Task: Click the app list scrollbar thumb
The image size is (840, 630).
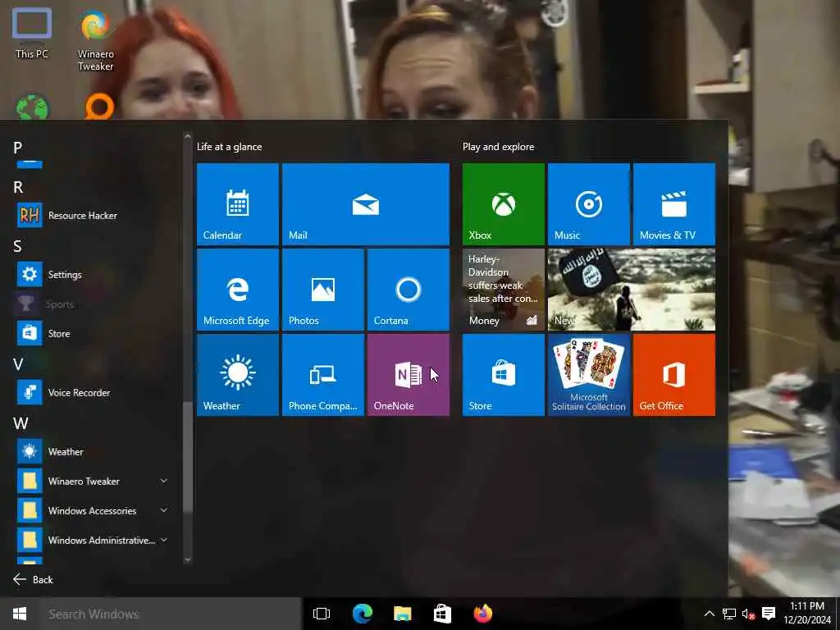Action: tap(188, 456)
